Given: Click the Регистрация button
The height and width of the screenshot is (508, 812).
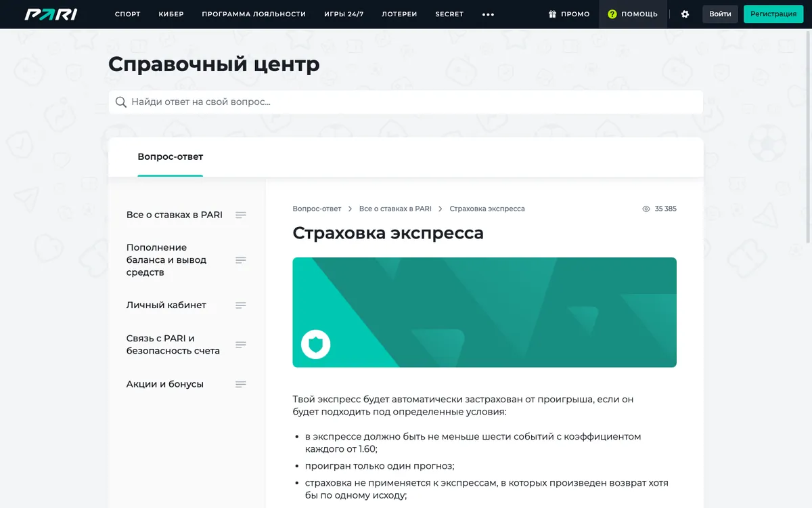Looking at the screenshot, I should point(773,14).
